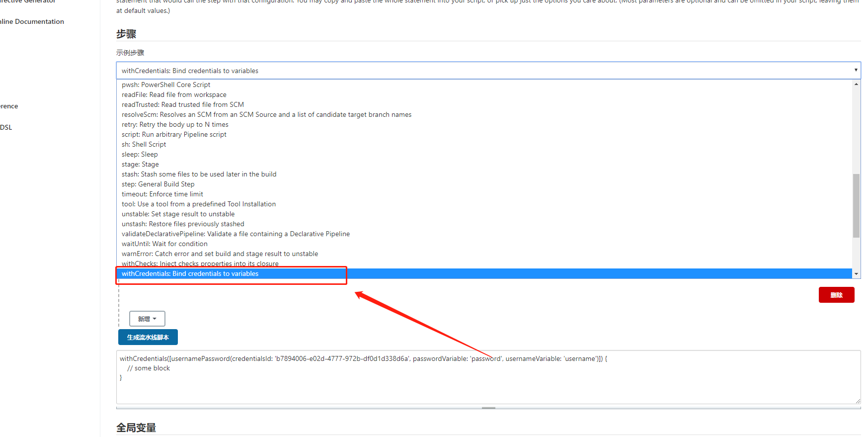Click the textarea resize grip corner
The image size is (868, 437).
pyautogui.click(x=858, y=401)
